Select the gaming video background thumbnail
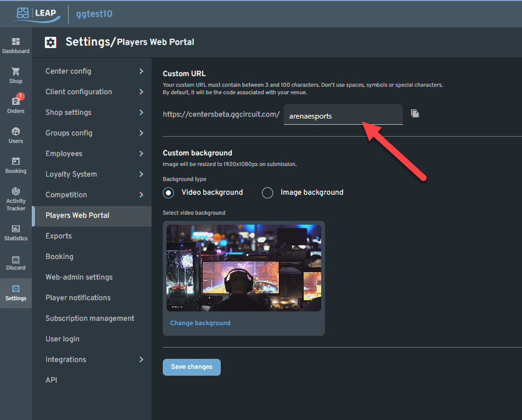This screenshot has height=420, width=522. coord(243,267)
